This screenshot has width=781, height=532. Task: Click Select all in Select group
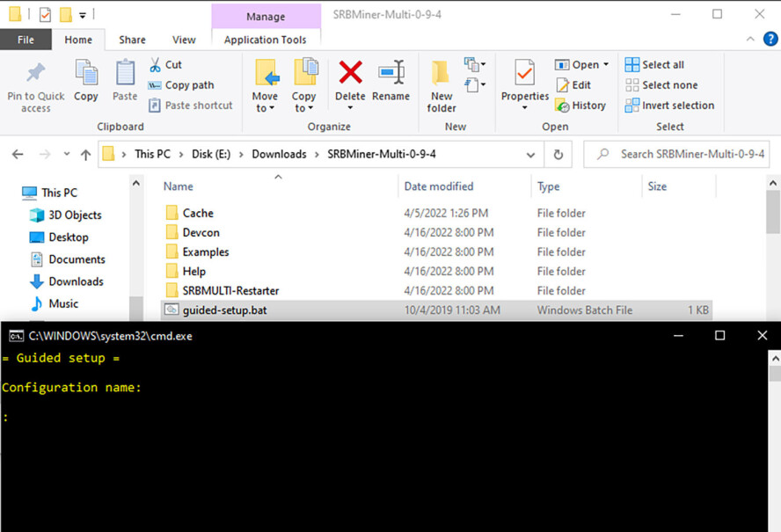[654, 65]
